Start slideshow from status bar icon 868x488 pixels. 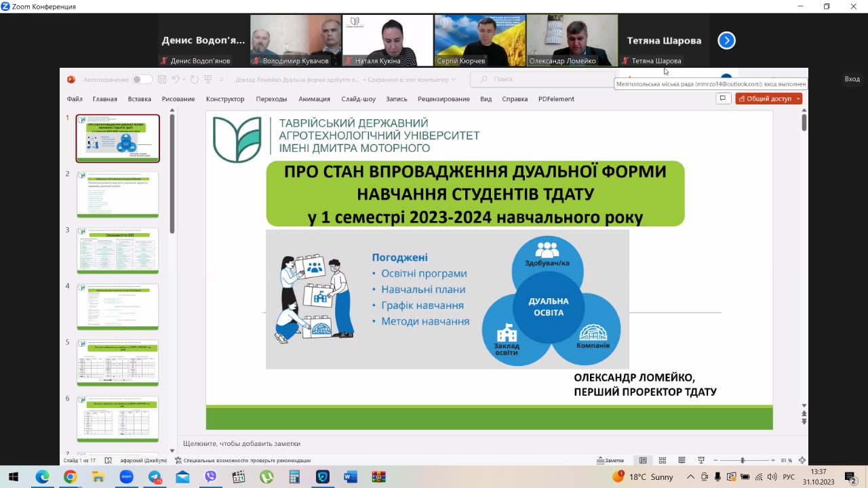point(701,460)
